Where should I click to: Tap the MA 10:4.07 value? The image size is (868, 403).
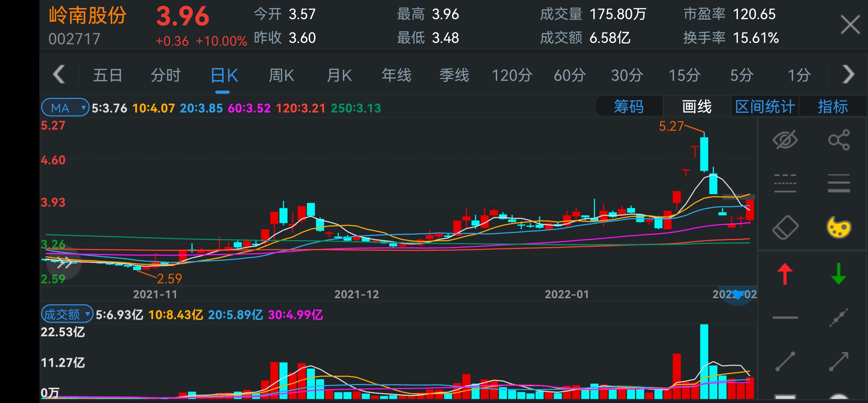click(x=153, y=108)
